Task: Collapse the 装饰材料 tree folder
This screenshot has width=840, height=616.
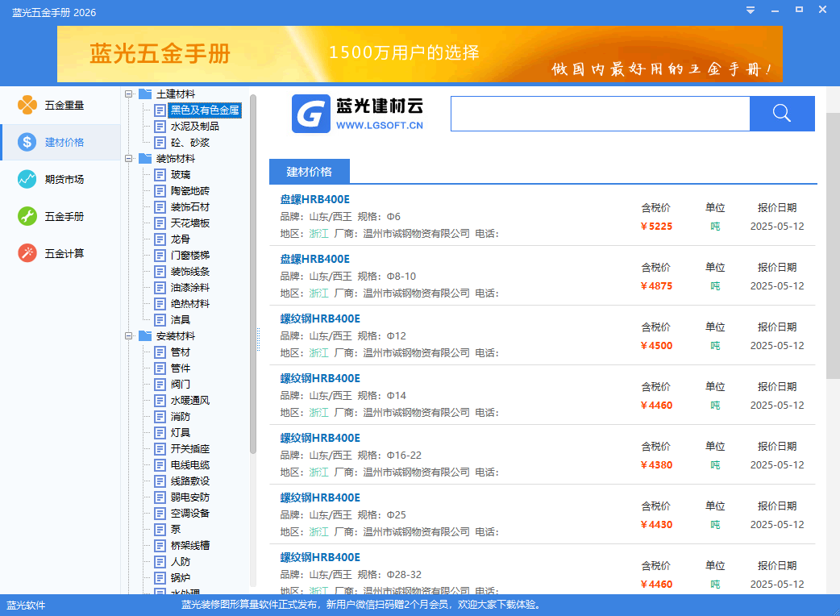Action: pos(129,159)
